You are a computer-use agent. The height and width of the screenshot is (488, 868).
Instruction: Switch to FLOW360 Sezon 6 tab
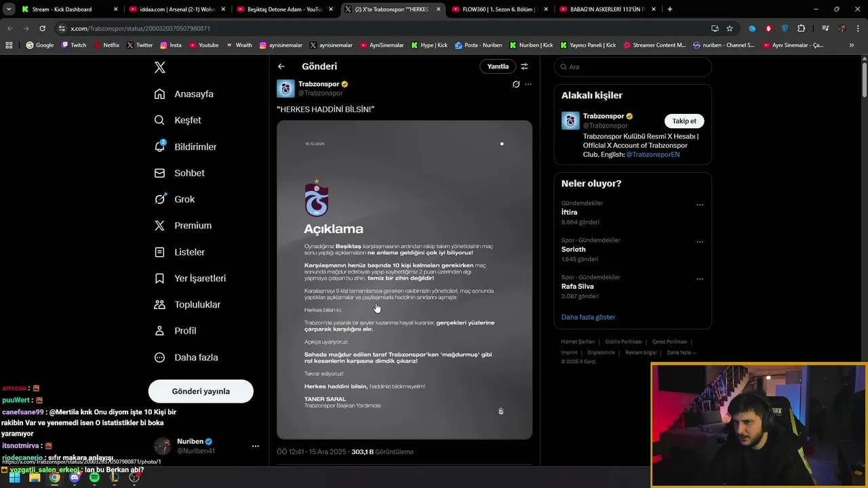click(498, 9)
